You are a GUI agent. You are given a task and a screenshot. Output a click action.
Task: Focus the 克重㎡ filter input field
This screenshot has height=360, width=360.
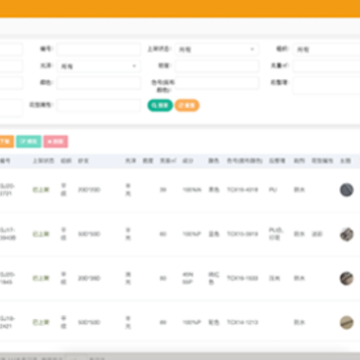[x=327, y=66]
